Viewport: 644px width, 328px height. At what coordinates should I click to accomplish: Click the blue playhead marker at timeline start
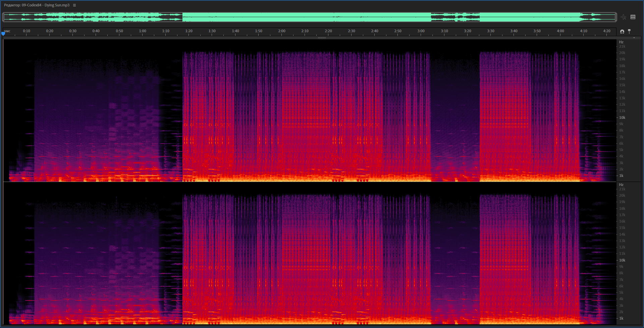pyautogui.click(x=3, y=34)
